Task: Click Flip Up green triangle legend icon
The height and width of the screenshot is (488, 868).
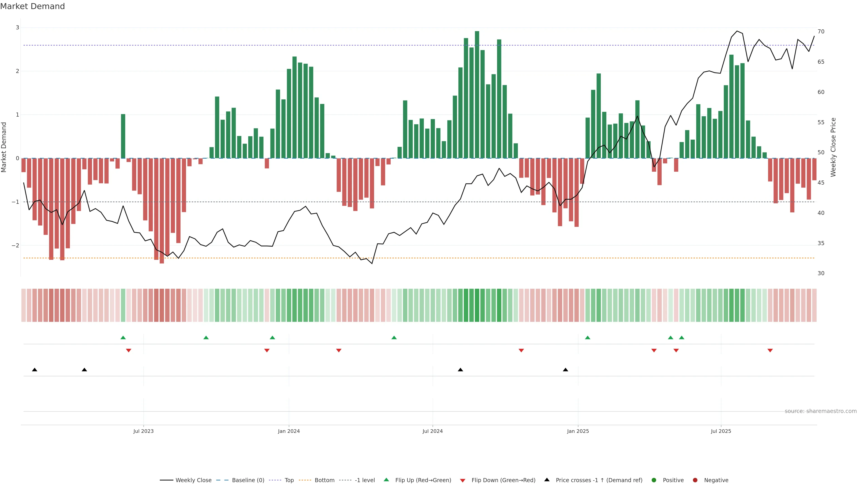Action: click(387, 480)
